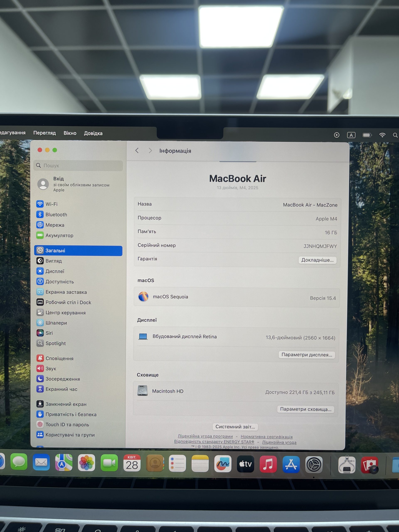Open Нормативна сертифікація link
This screenshot has width=399, height=532.
click(x=267, y=437)
